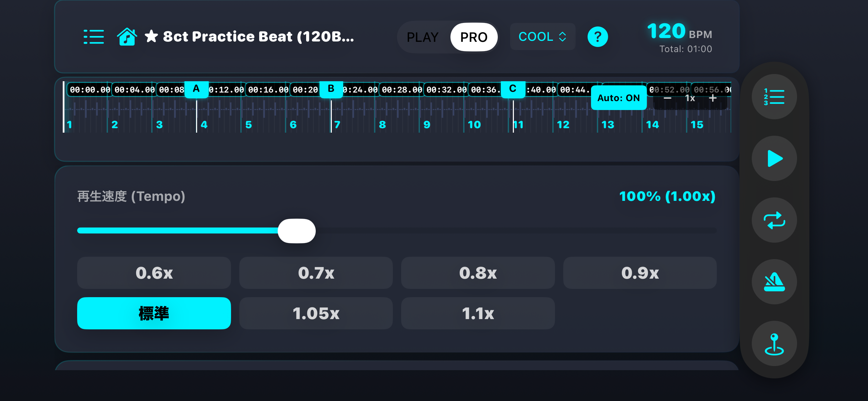868x401 pixels.
Task: Click the 100% (1.00x) tempo value
Action: (667, 196)
